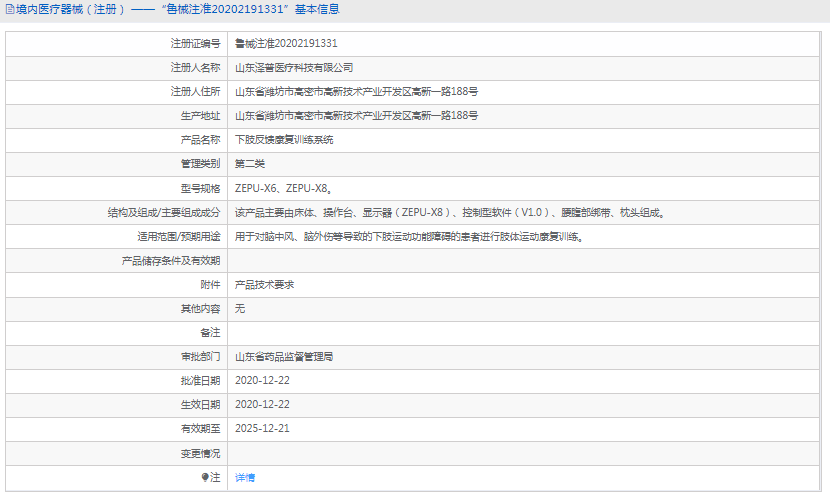This screenshot has height=498, width=830.
Task: Click the 注册人名称 label
Action: coord(195,68)
